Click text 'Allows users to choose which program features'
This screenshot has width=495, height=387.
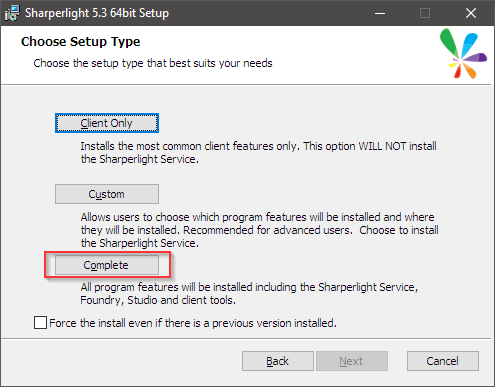[193, 217]
